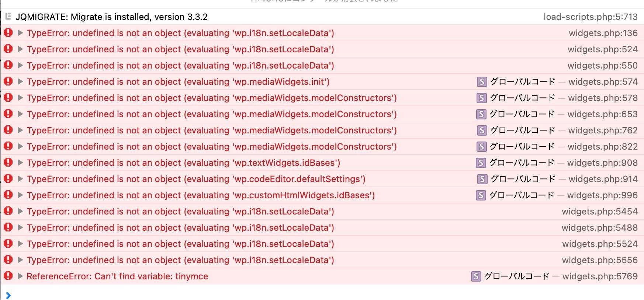Viewport: 644px width, 300px height.
Task: Select wp.customHtmlWidgets.idBases error text
Action: click(x=201, y=195)
